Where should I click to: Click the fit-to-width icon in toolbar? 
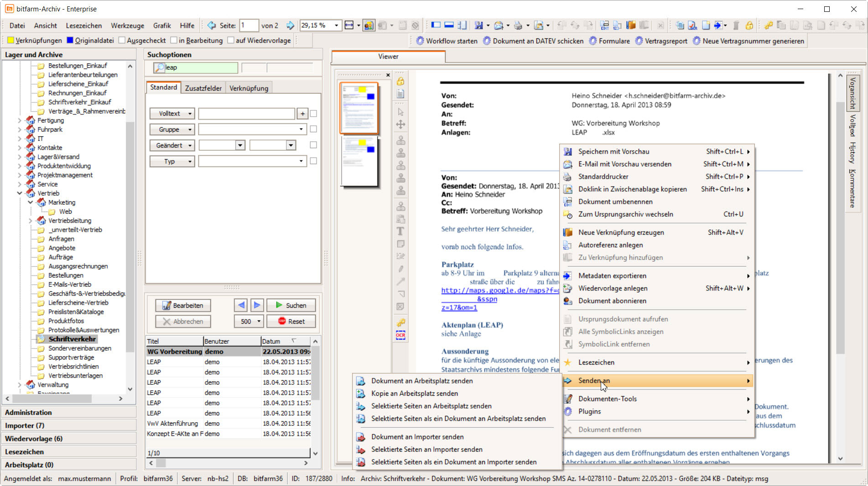[349, 26]
